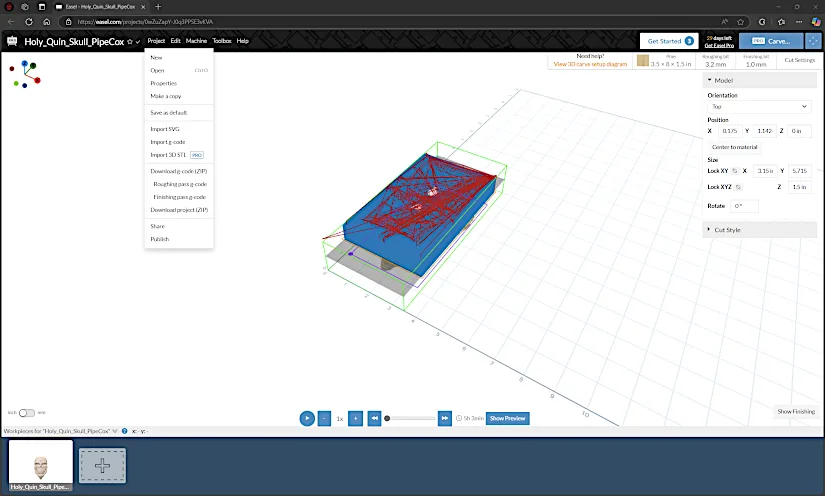This screenshot has width=825, height=496.
Task: Star the project as favorite
Action: point(130,42)
